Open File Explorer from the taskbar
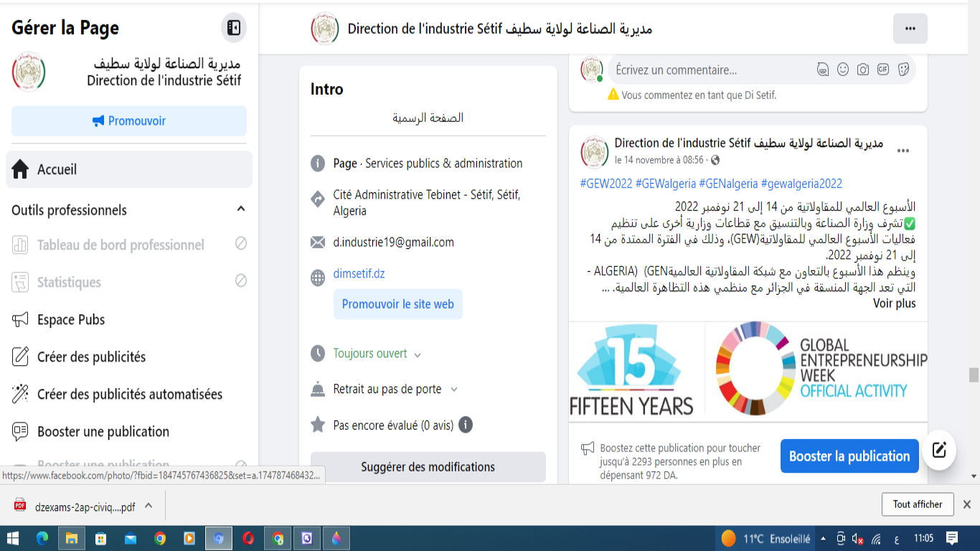The width and height of the screenshot is (980, 551). pyautogui.click(x=72, y=538)
